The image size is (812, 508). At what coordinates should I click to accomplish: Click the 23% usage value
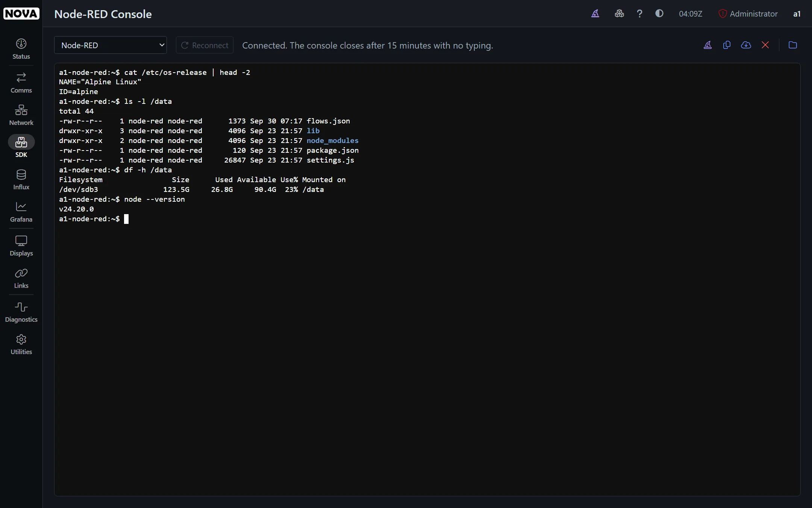point(291,189)
